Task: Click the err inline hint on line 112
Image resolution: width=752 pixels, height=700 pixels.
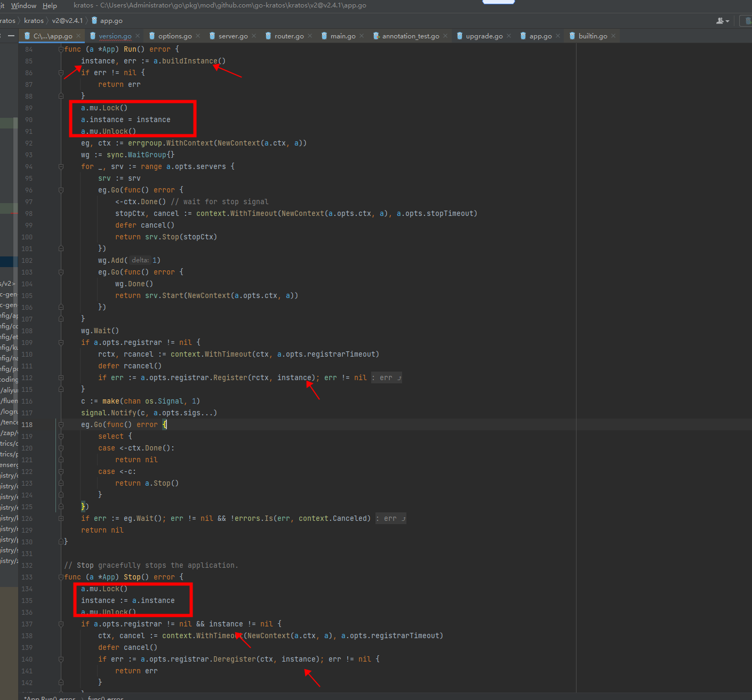Action: (386, 377)
